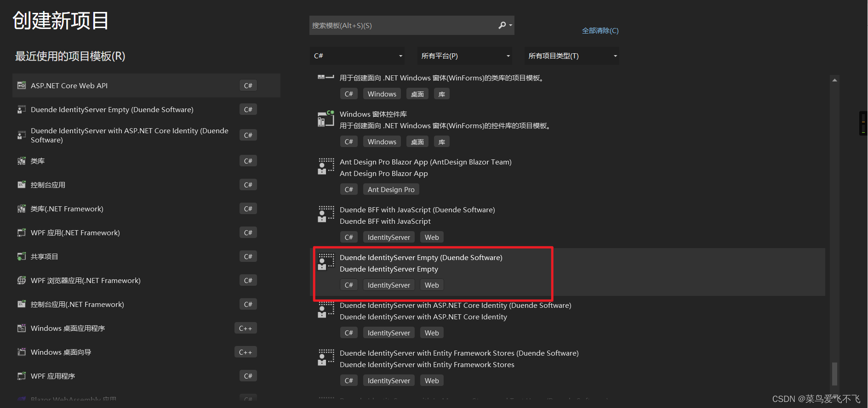Open the 所有平台(P) platform dropdown
The height and width of the screenshot is (408, 868).
464,56
